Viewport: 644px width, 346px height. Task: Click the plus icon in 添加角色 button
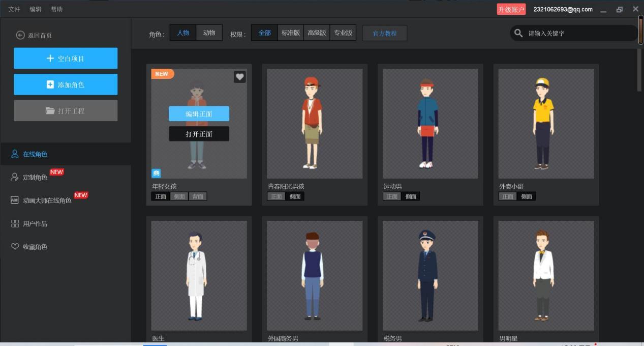[50, 84]
